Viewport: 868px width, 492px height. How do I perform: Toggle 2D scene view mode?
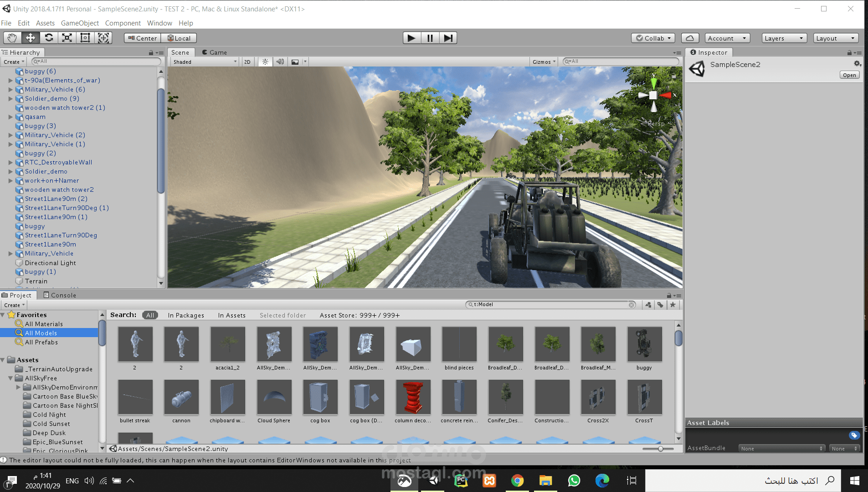247,62
